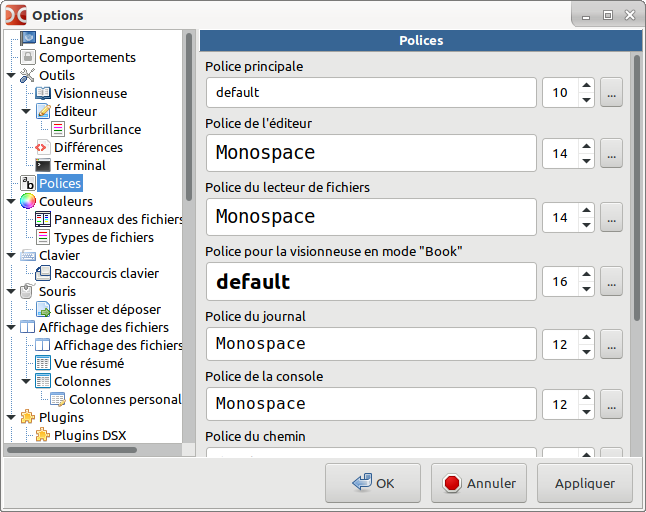Open font chooser for Police de l'éditeur
Image resolution: width=646 pixels, height=512 pixels.
point(611,153)
